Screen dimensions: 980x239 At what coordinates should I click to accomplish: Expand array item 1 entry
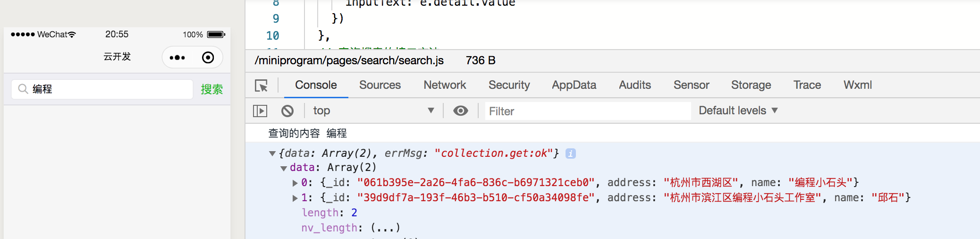295,198
